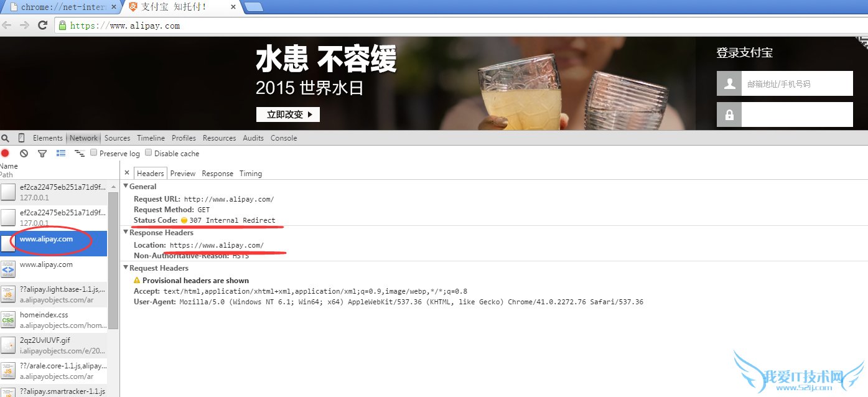The width and height of the screenshot is (868, 397).
Task: Click the request list scrollbar
Action: point(113,260)
